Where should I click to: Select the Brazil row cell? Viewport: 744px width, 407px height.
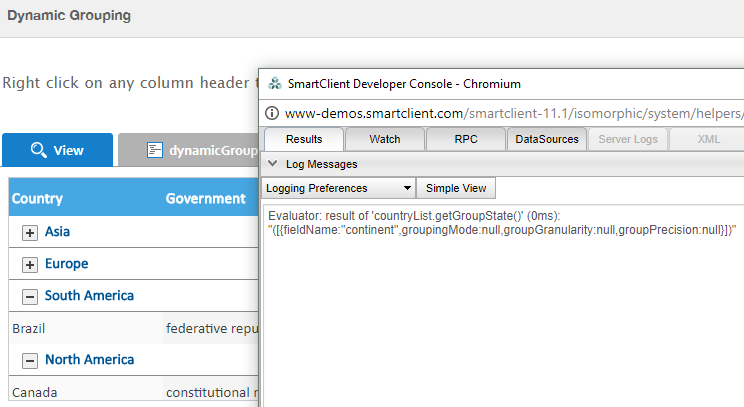[x=86, y=328]
